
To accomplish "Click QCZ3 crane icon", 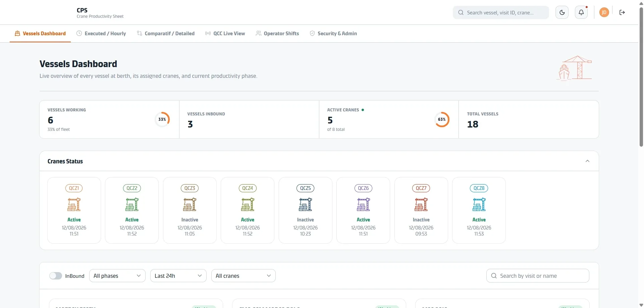I will (x=190, y=204).
